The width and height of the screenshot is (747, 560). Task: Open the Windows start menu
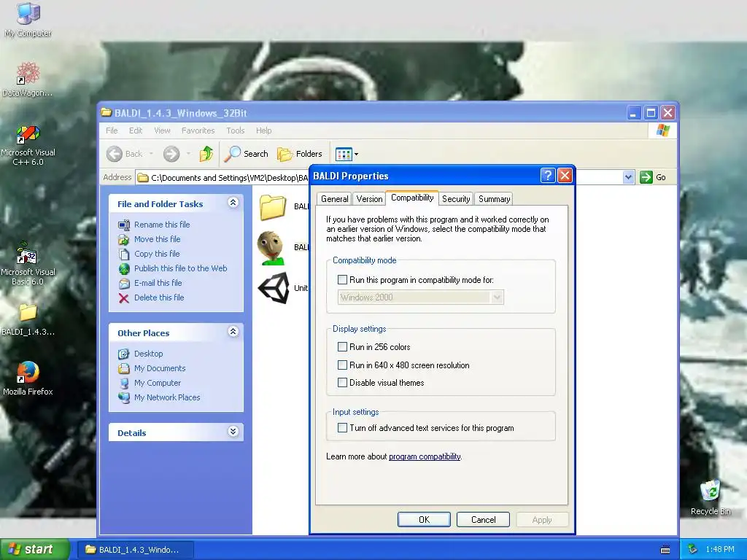click(35, 550)
